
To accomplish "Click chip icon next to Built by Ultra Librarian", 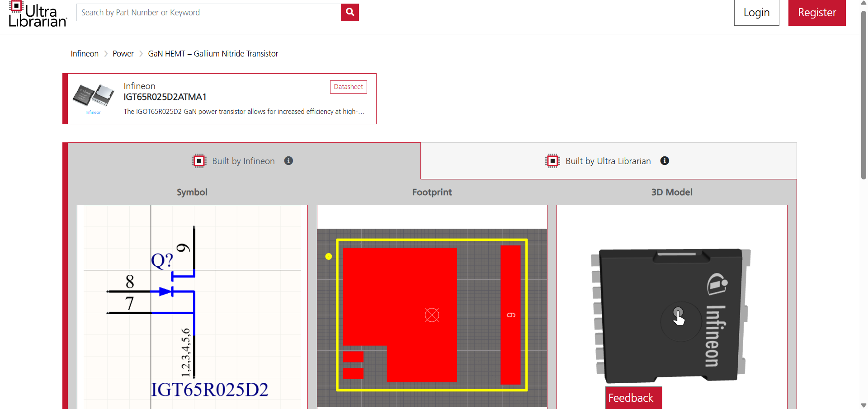I will (x=552, y=161).
